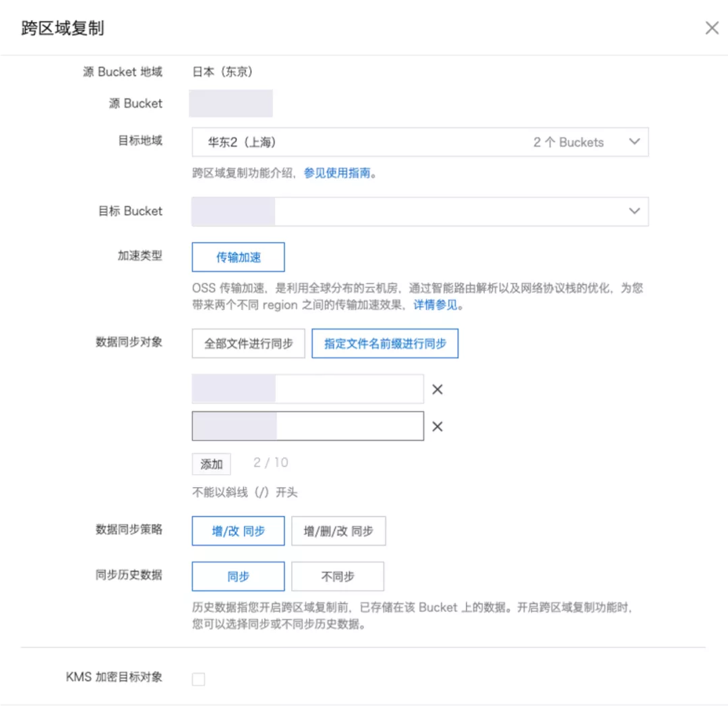The width and height of the screenshot is (728, 710).
Task: Click the 日本（东京）source region text
Action: 222,72
